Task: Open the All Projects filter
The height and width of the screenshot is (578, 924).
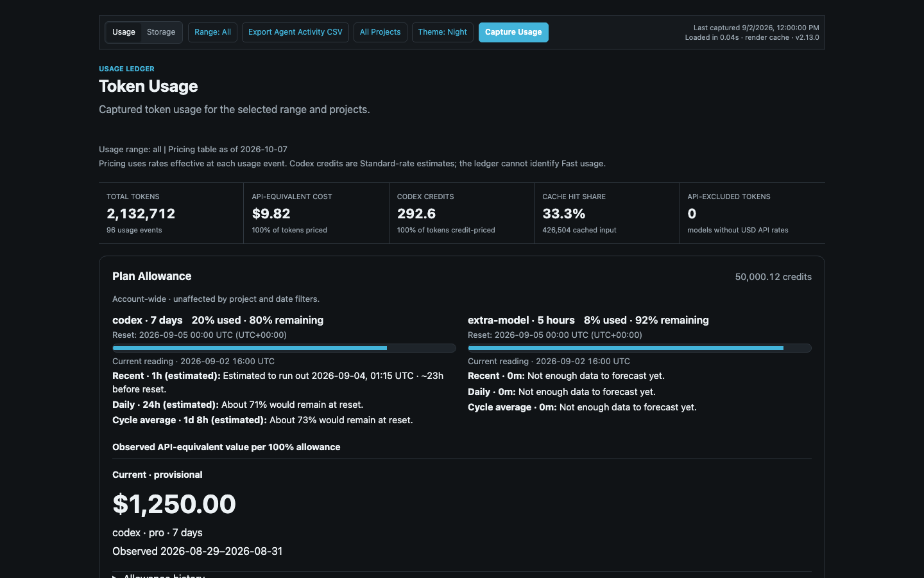Action: 380,32
